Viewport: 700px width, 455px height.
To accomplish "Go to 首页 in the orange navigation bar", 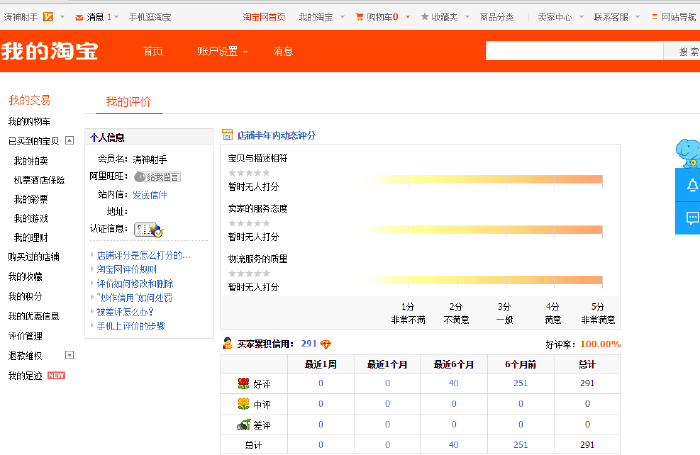I will (153, 51).
